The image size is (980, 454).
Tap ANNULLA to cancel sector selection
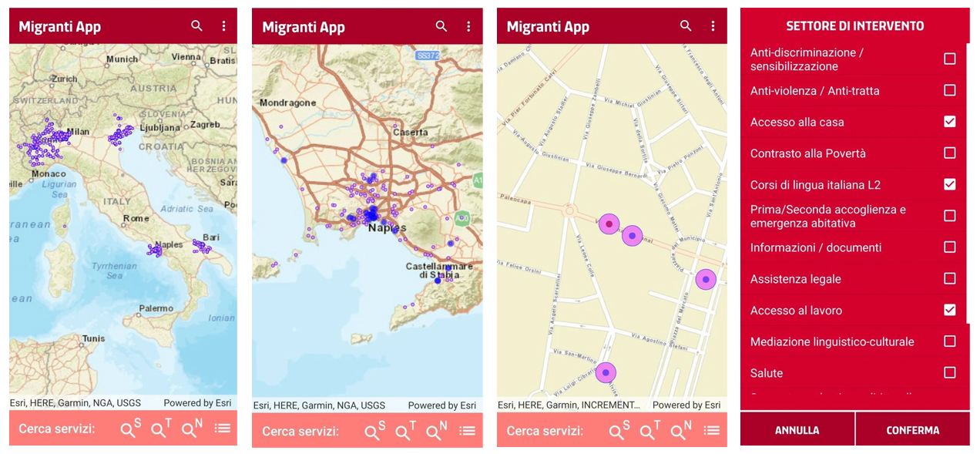tap(797, 429)
